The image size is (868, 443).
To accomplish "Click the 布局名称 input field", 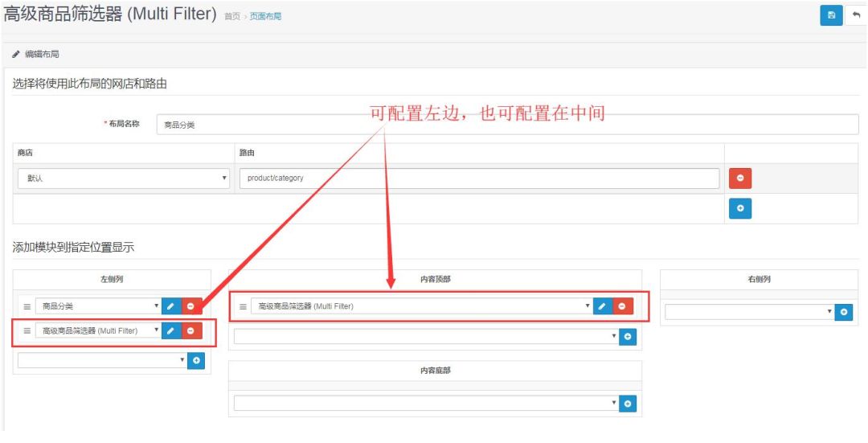I will tap(507, 125).
